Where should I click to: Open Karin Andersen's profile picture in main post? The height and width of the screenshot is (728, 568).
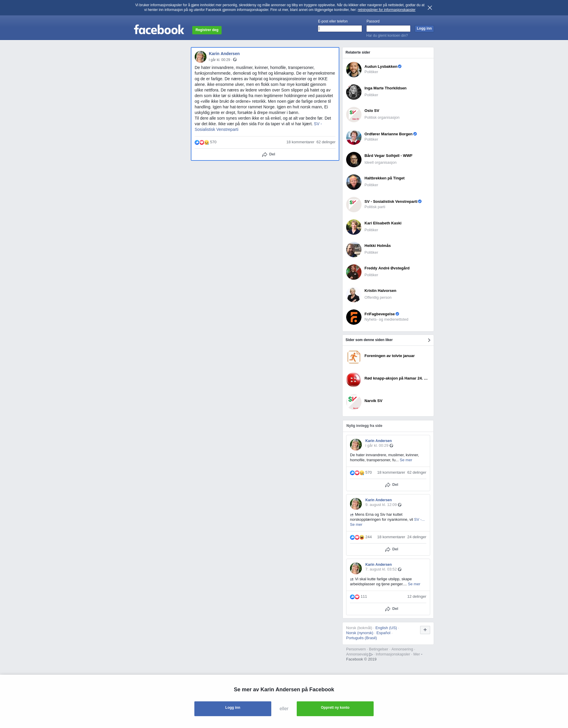coord(201,57)
